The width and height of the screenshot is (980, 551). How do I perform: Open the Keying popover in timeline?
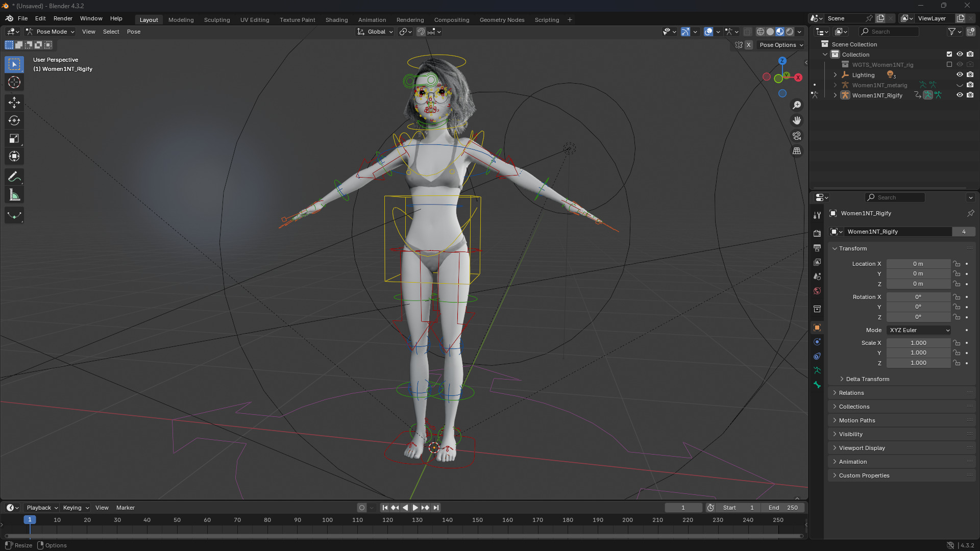(76, 508)
